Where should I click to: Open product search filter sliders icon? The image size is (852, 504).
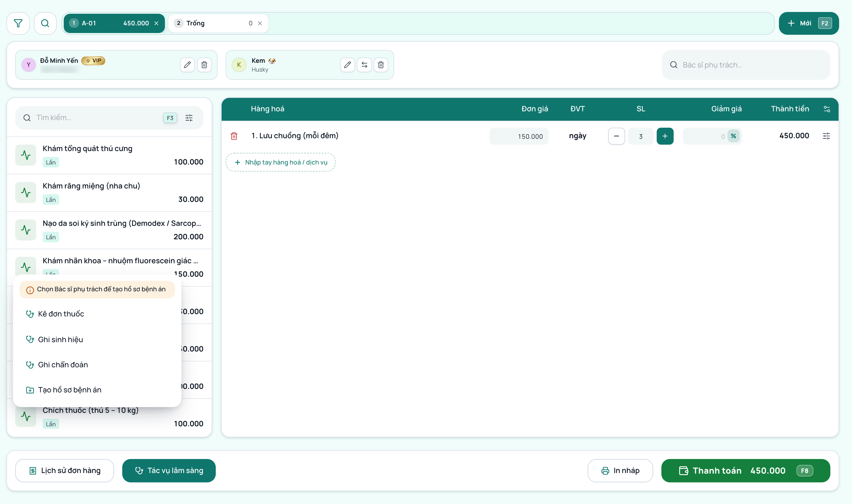[189, 118]
